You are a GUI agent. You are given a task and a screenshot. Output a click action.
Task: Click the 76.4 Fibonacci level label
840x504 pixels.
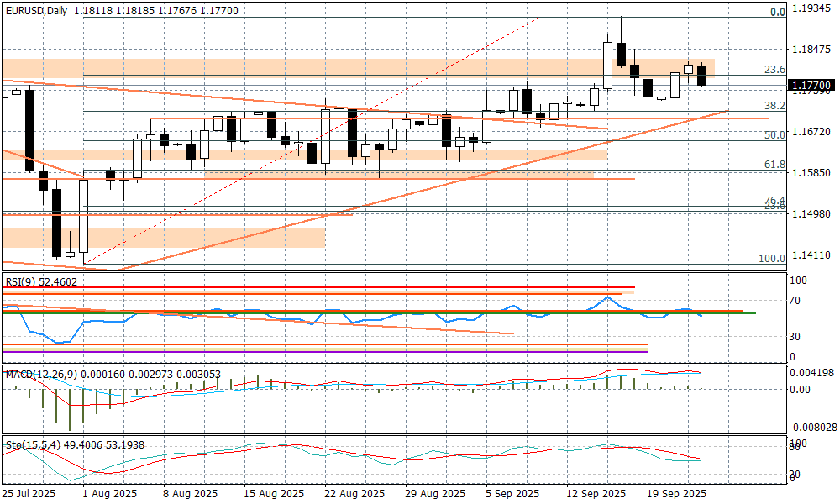[774, 200]
